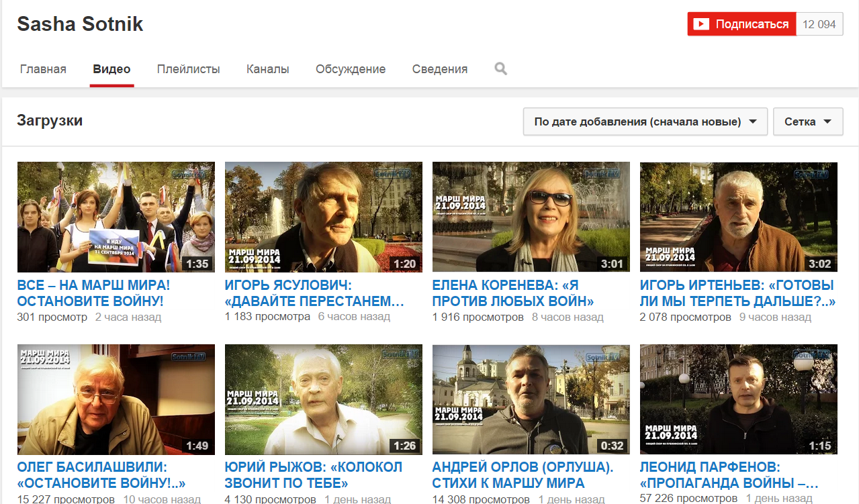Open the Сведения tab
This screenshot has height=504, width=859.
click(x=440, y=69)
